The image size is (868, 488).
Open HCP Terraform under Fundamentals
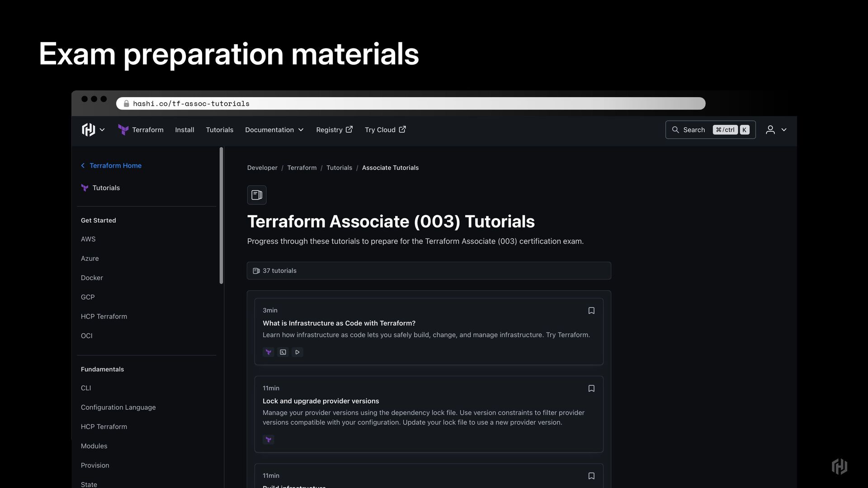click(x=104, y=427)
